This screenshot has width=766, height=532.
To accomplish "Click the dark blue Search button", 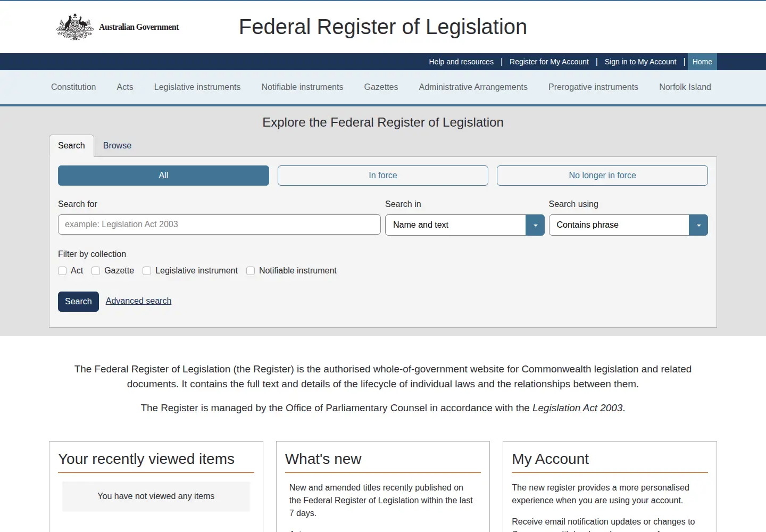I will tap(78, 302).
